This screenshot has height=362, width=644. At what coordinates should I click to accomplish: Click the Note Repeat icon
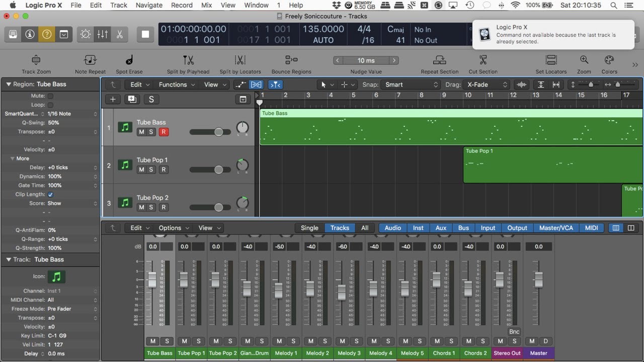pos(91,60)
